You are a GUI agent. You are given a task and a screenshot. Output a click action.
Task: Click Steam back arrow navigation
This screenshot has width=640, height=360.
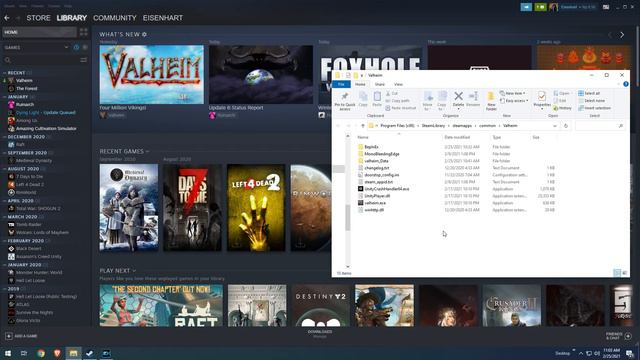(x=7, y=18)
